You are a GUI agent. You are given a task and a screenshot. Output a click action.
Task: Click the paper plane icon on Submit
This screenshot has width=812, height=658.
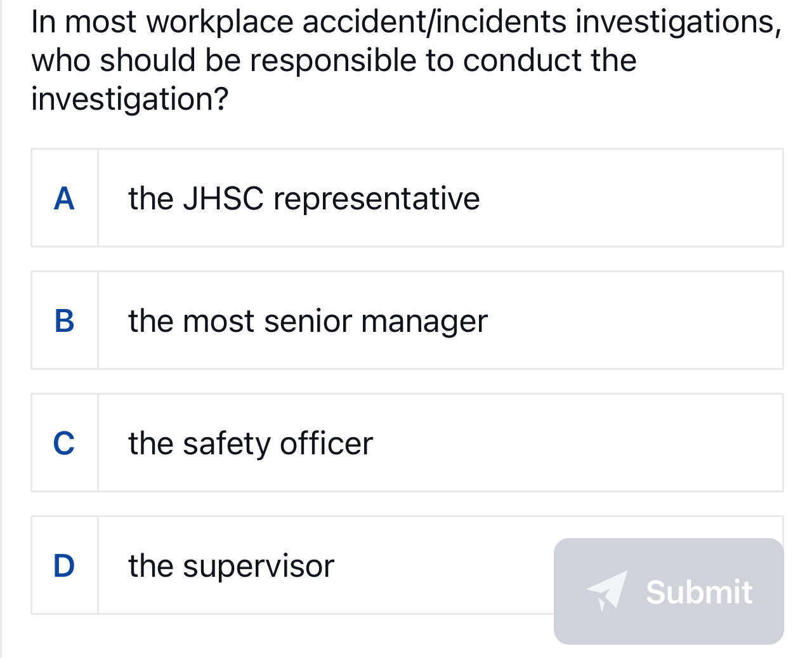[607, 590]
